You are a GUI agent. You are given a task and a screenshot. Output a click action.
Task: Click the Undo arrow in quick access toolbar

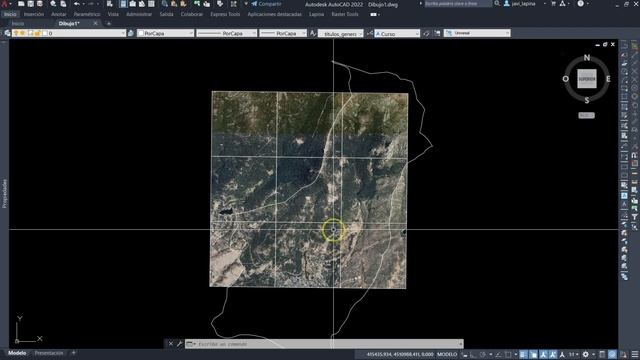77,4
